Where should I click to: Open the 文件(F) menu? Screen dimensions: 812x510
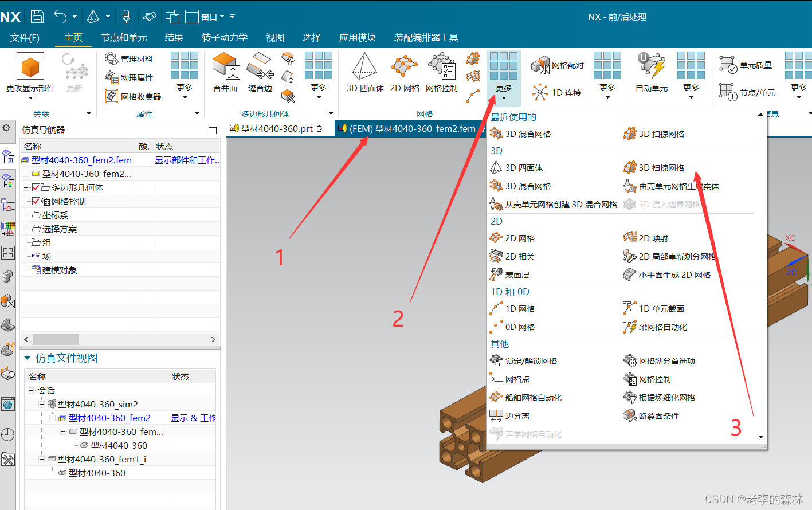tap(25, 38)
